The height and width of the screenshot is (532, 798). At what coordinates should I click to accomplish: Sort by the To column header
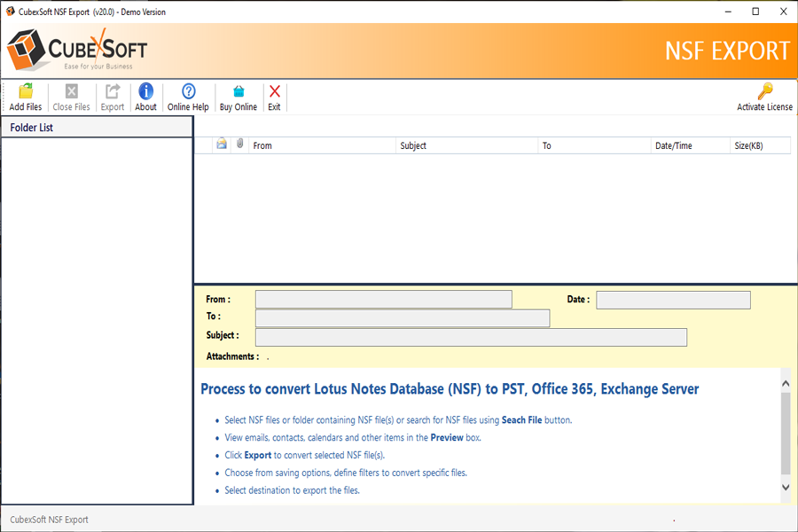tap(593, 145)
